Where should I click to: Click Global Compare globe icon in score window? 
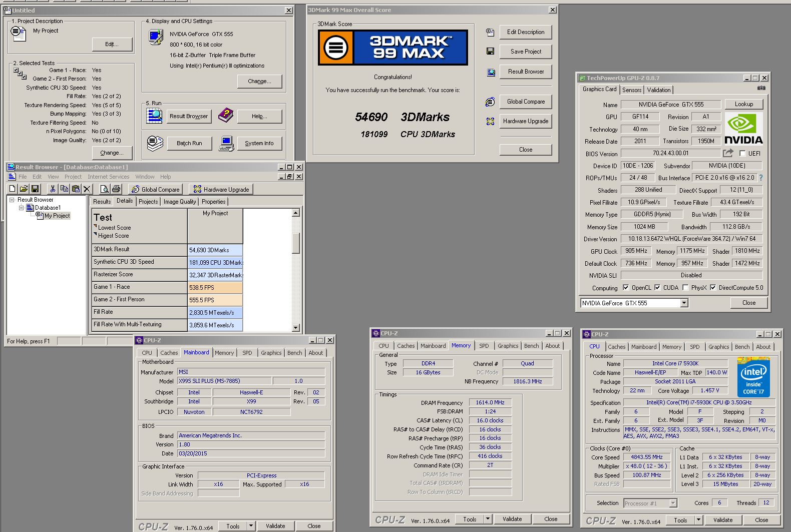(490, 102)
